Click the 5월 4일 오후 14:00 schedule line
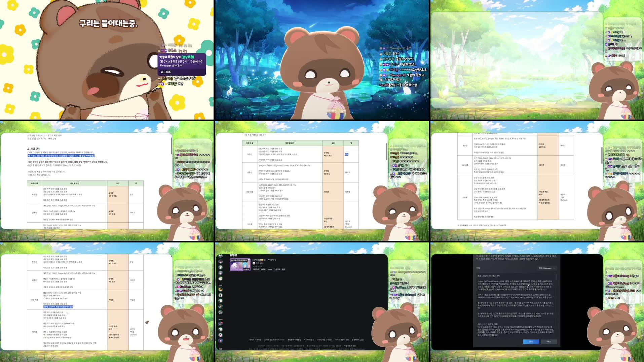644x362 pixels. (44, 135)
